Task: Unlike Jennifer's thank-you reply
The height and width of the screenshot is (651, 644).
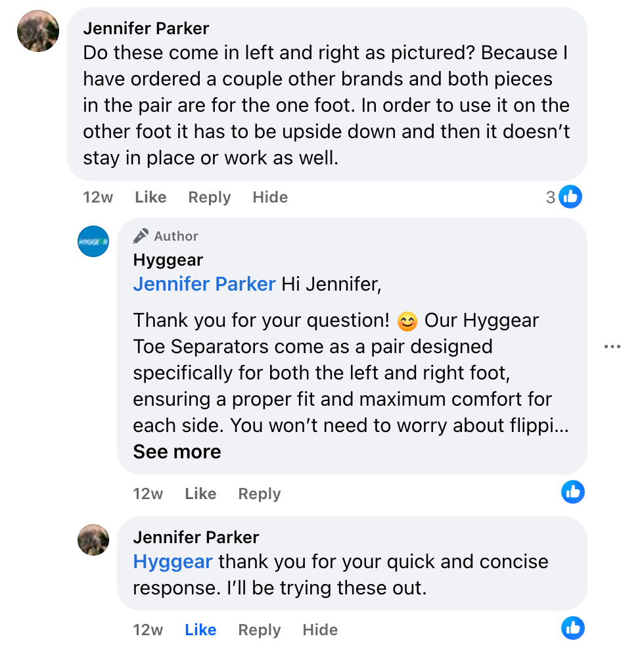Action: click(200, 630)
